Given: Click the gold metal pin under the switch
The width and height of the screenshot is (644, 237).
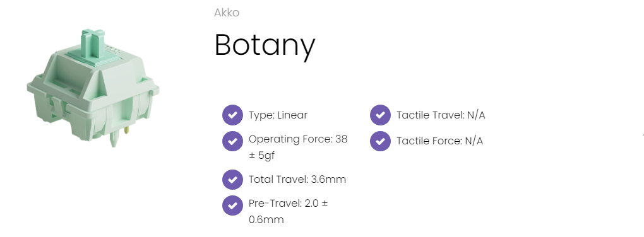Looking at the screenshot, I should (126, 130).
